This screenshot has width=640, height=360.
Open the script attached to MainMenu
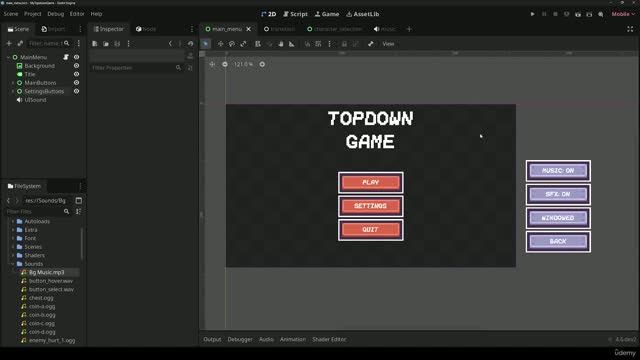[x=66, y=57]
